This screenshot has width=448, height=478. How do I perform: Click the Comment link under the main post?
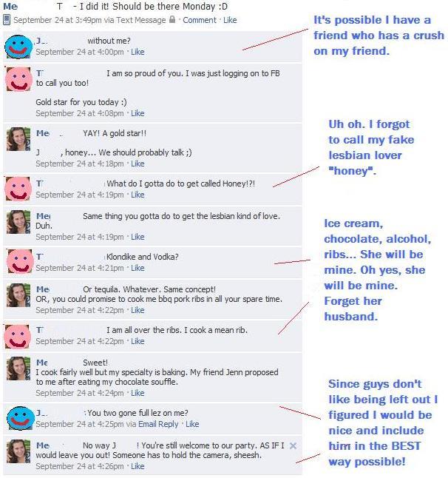200,20
